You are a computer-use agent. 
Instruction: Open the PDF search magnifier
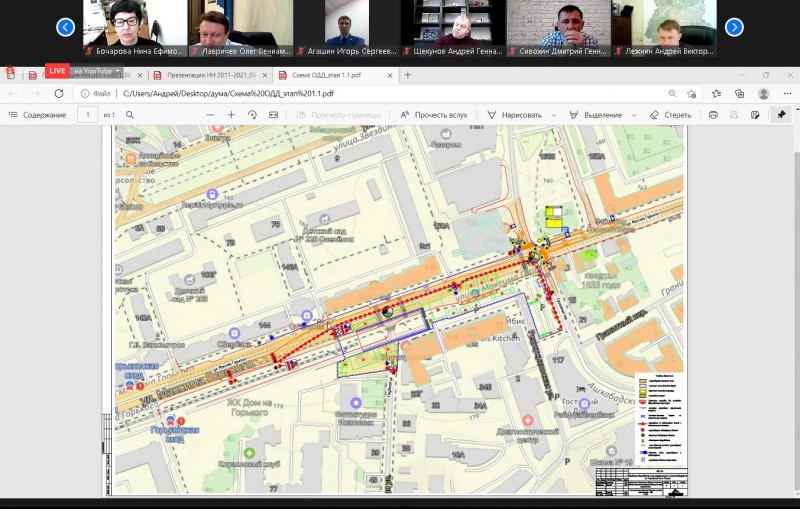pyautogui.click(x=130, y=115)
